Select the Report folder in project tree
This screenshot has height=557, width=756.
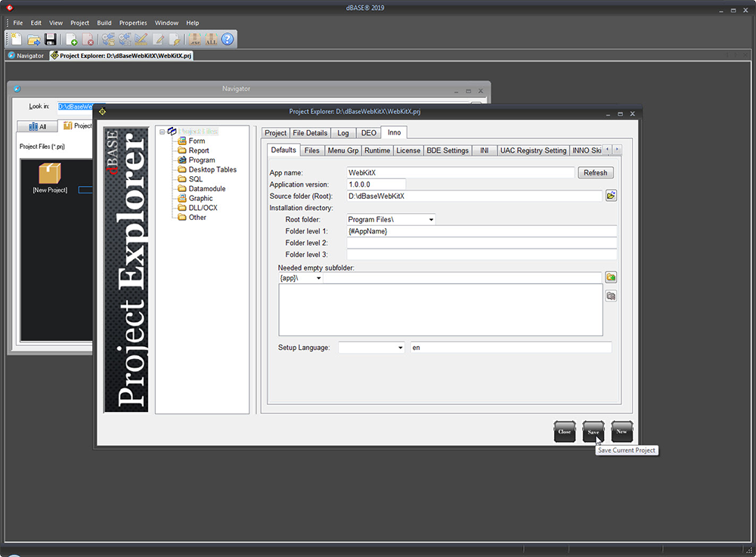tap(194, 150)
